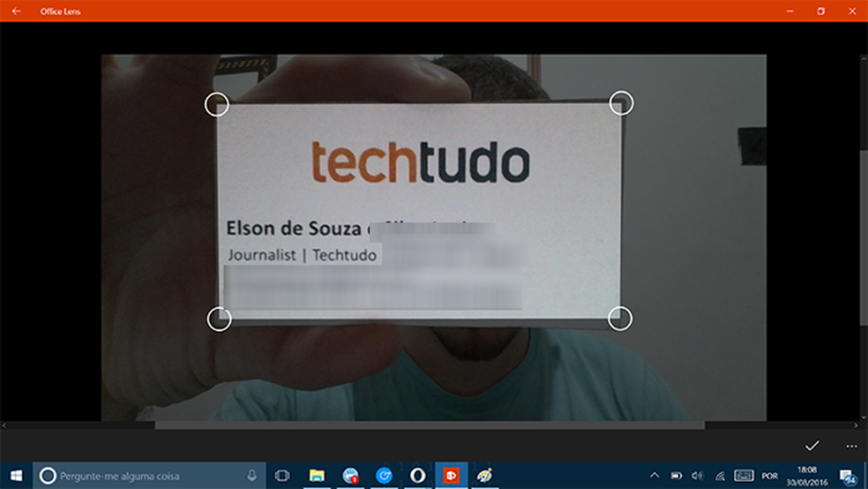Confirm the crop with the checkmark button
The width and height of the screenshot is (868, 489).
coord(812,445)
